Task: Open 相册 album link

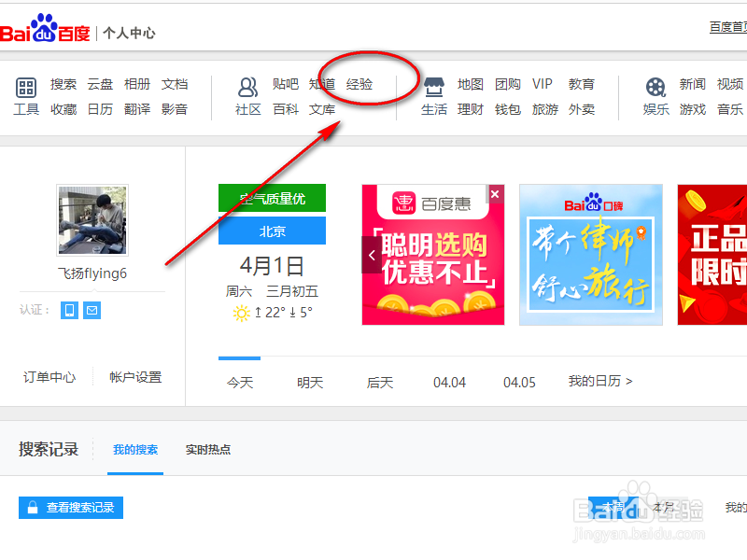Action: 137,84
